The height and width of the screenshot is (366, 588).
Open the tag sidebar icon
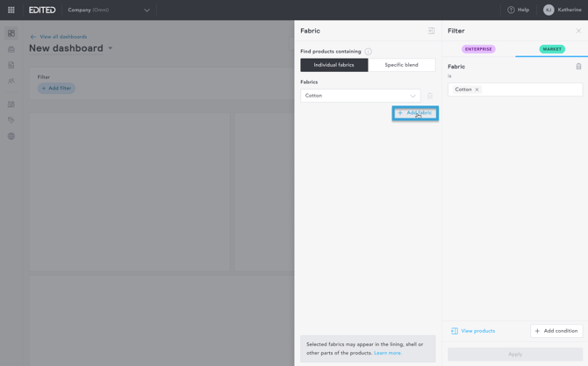click(x=11, y=120)
